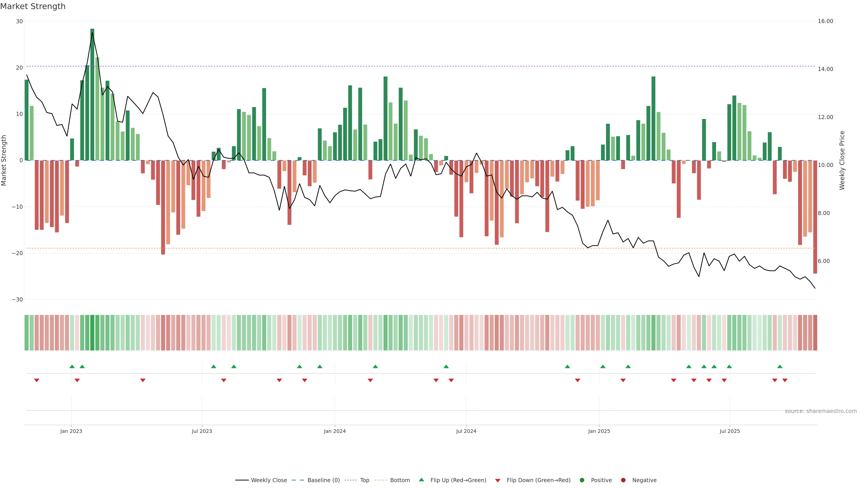Click the first red flip-down marker at far left
This screenshot has width=868, height=488.
click(37, 380)
